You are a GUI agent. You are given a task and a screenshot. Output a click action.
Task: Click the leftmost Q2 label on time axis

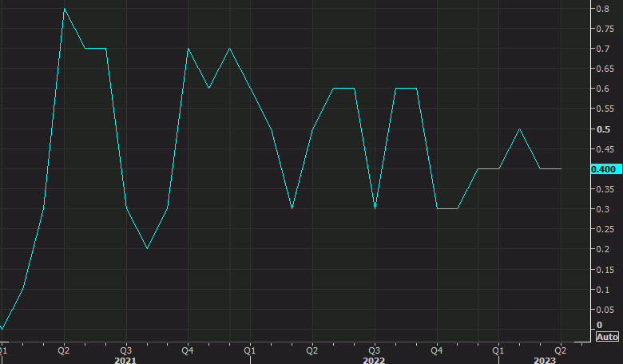pos(63,350)
